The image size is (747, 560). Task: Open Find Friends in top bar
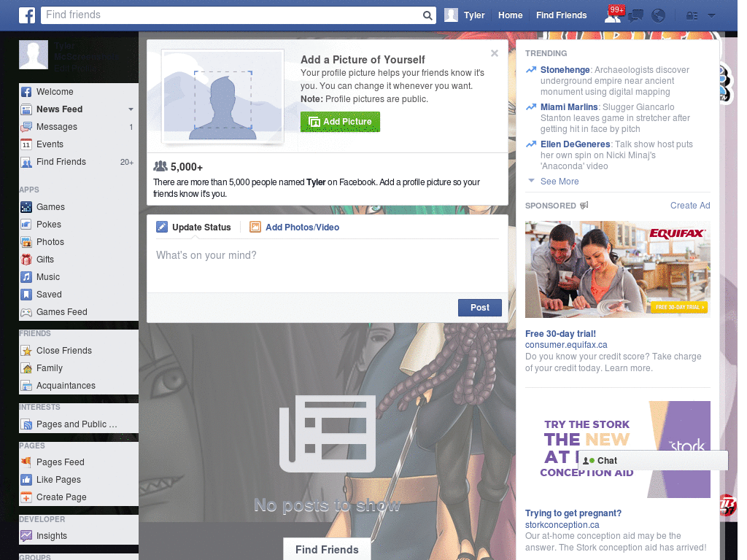561,15
